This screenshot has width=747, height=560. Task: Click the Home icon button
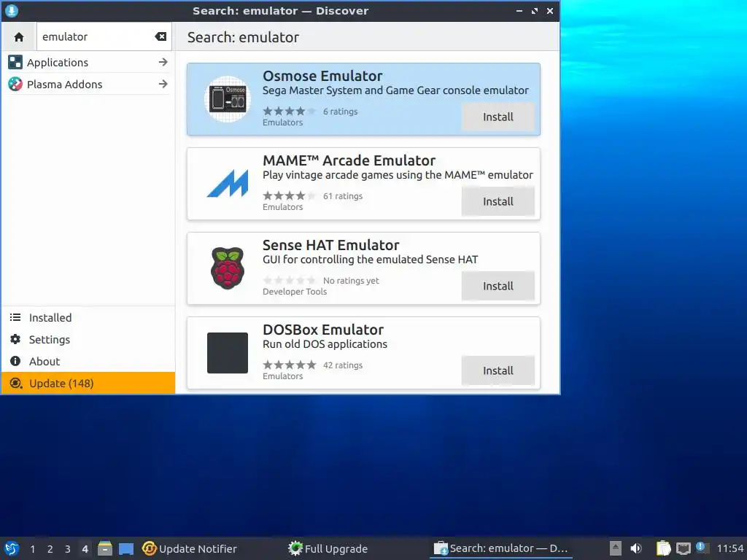19,36
